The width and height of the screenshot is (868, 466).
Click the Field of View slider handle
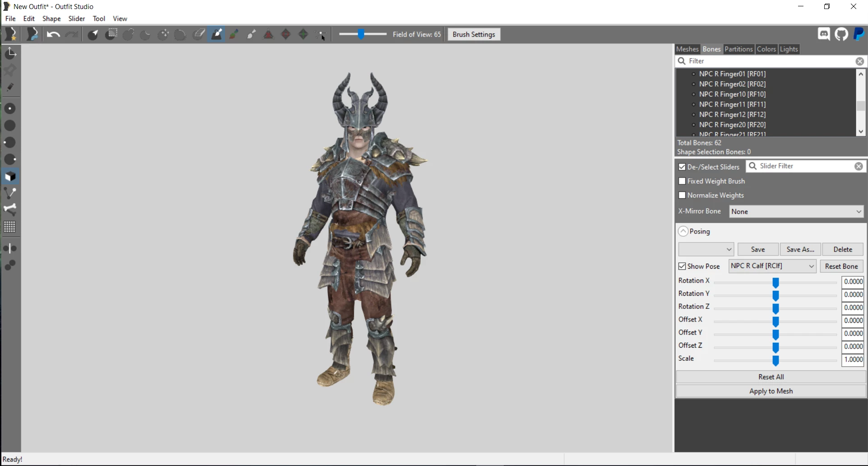[x=361, y=34]
